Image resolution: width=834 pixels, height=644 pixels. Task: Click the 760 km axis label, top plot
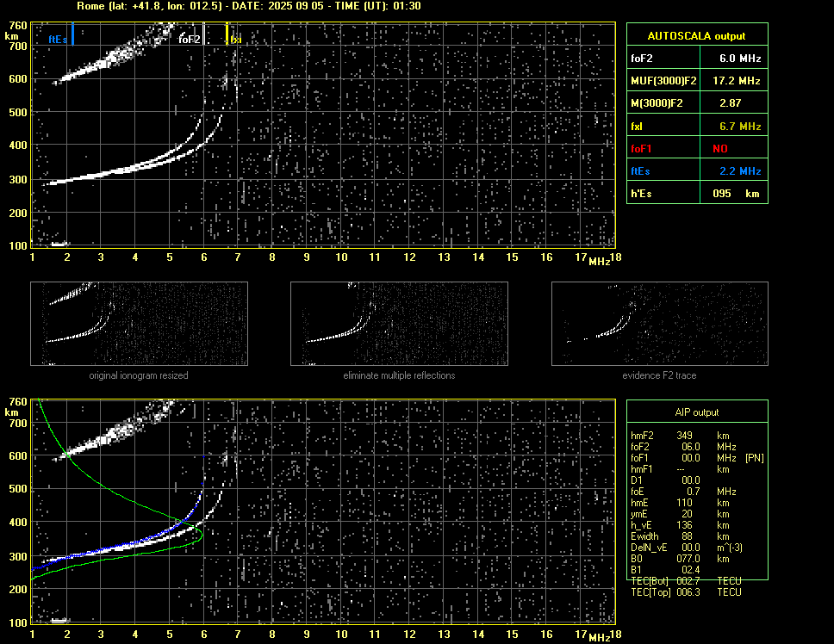click(x=18, y=26)
